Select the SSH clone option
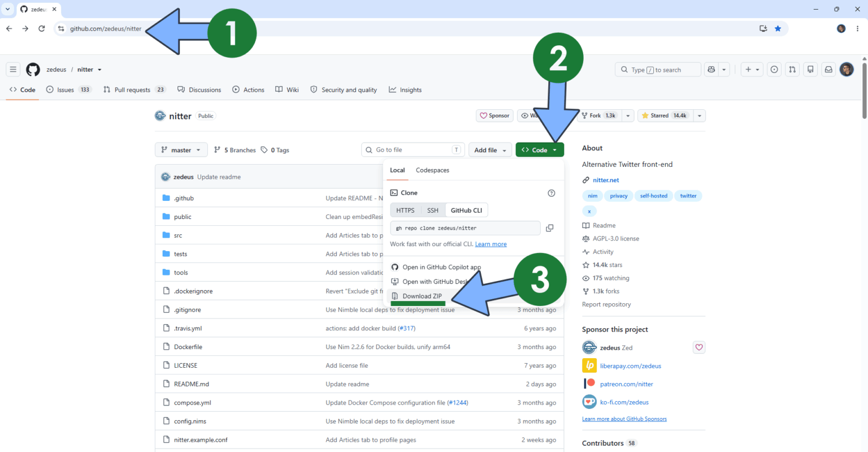The image size is (868, 452). tap(433, 210)
